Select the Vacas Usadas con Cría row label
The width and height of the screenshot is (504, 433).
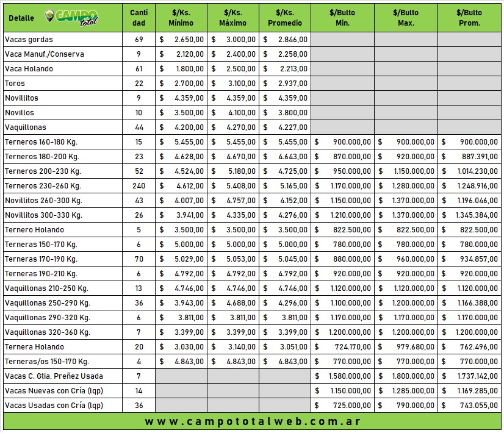[54, 406]
